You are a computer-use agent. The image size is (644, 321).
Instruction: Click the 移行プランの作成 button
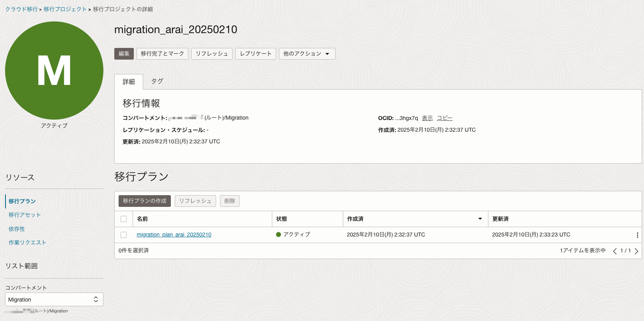(145, 201)
